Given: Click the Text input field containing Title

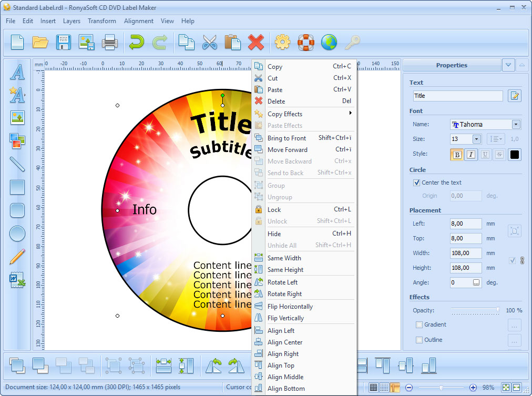Looking at the screenshot, I should [457, 96].
